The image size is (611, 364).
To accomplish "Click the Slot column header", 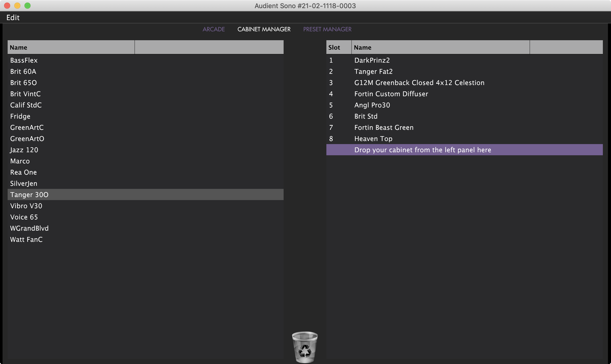I will (x=339, y=47).
